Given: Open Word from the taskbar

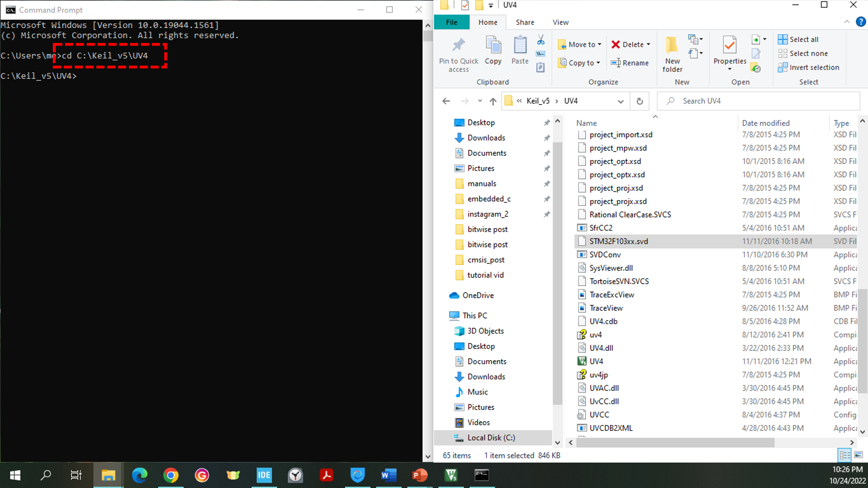Looking at the screenshot, I should [x=388, y=475].
